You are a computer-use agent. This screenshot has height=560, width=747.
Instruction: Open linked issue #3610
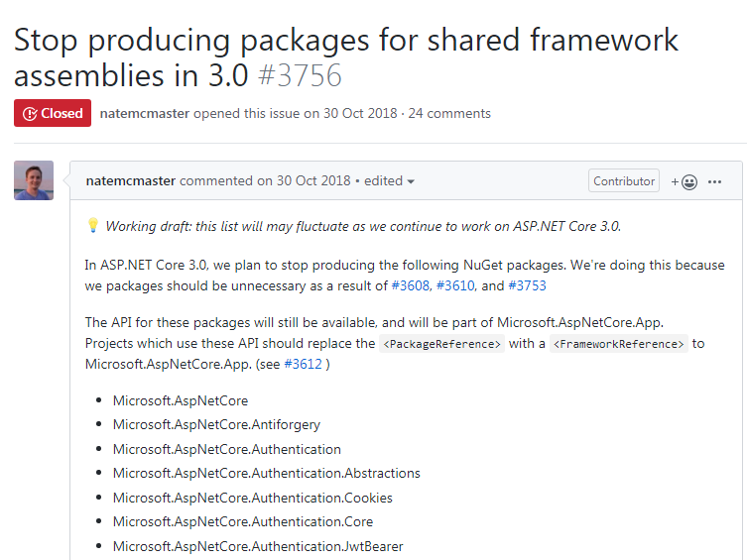point(455,285)
